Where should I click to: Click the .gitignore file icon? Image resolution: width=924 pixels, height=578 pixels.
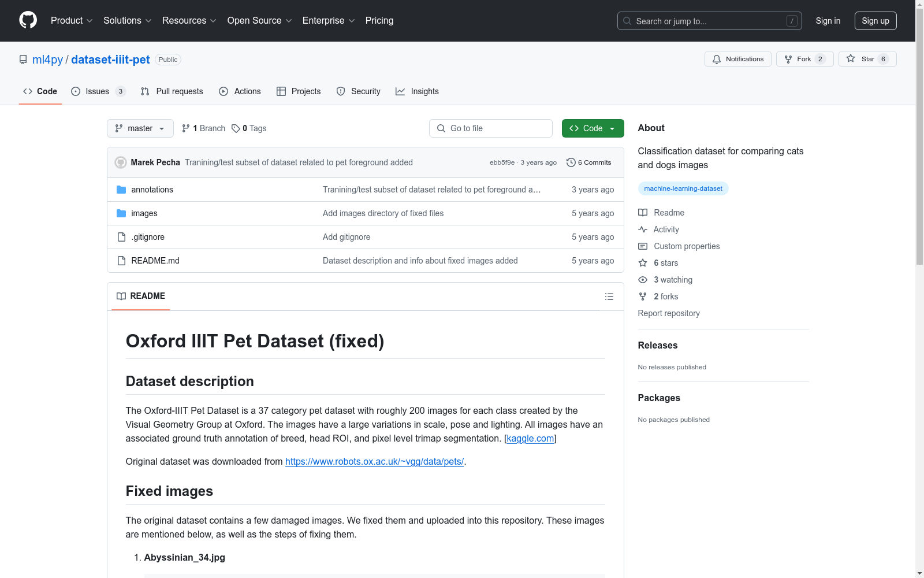click(121, 237)
